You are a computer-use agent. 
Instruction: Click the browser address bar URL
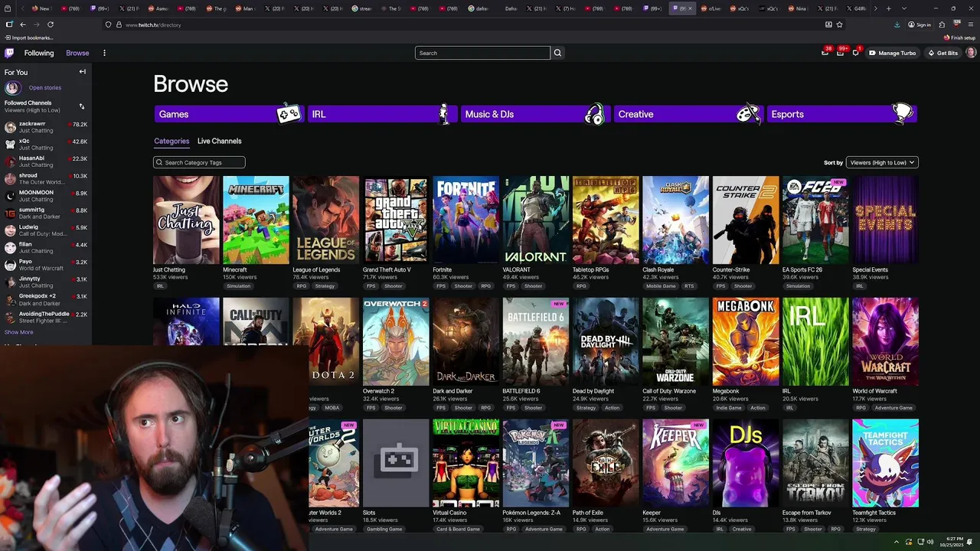(153, 24)
